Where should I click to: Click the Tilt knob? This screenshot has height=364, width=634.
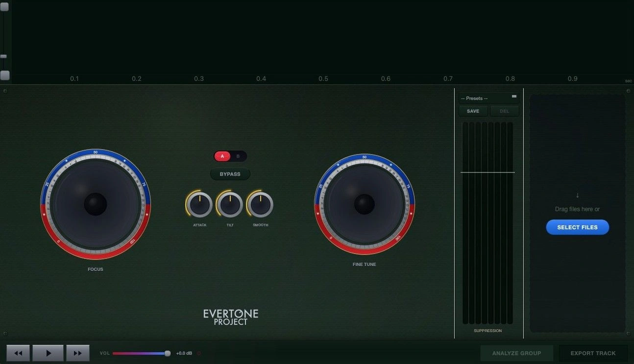point(230,204)
